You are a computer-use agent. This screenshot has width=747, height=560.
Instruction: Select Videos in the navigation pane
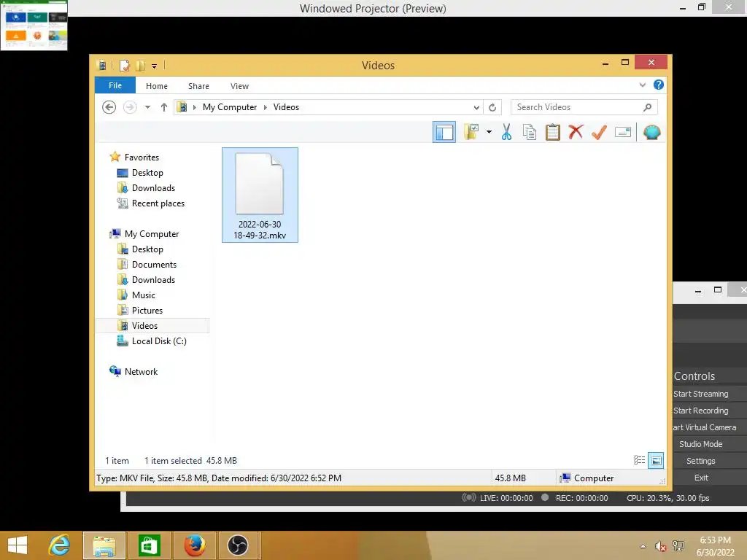(152, 326)
